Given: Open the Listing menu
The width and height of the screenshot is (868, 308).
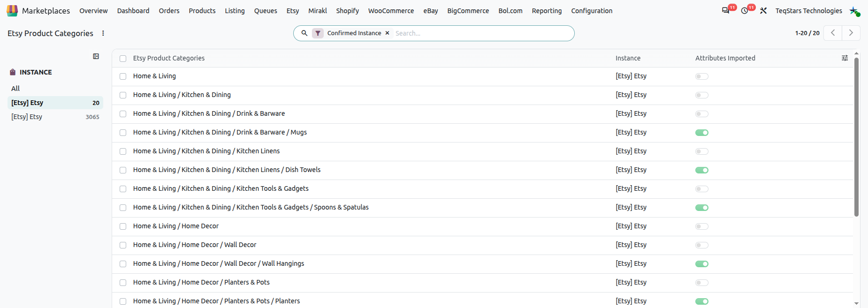Looking at the screenshot, I should (235, 11).
